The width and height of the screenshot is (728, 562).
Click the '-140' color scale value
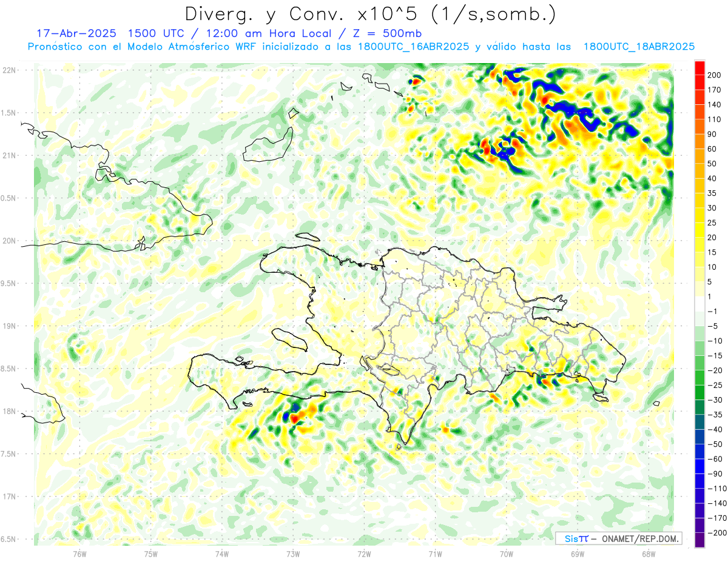coord(717,503)
